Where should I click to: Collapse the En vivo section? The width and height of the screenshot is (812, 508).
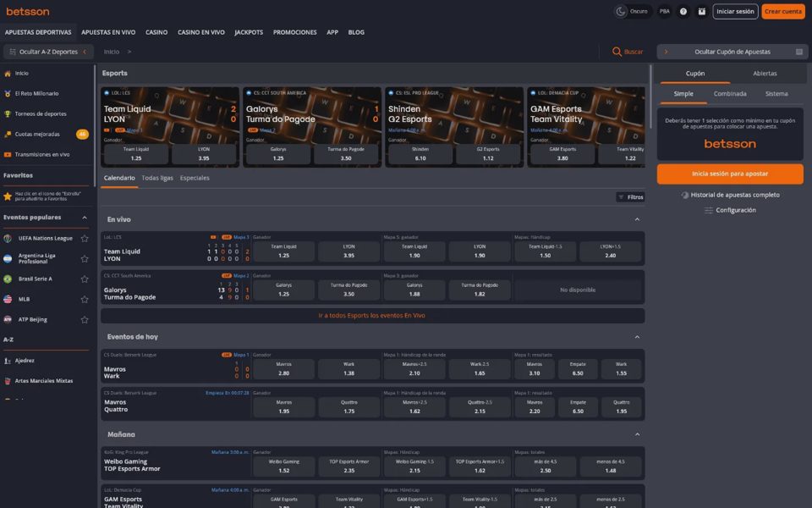click(x=637, y=220)
